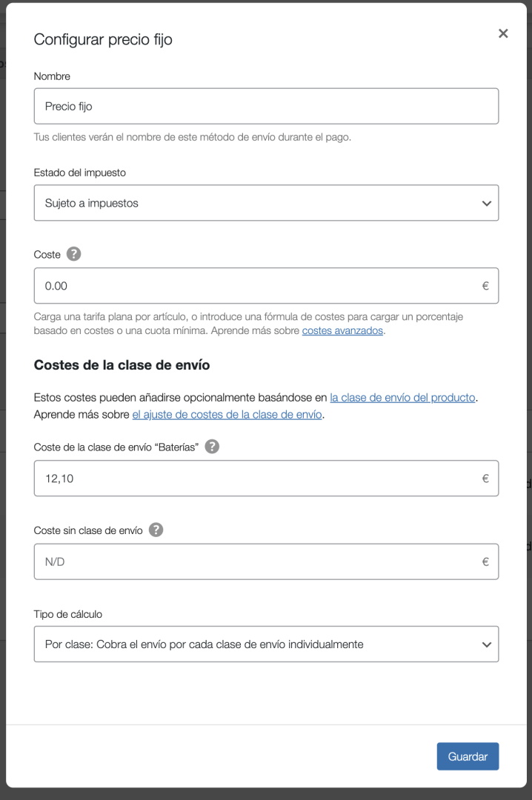Save settings with the Guardar button
This screenshot has width=532, height=800.
pos(468,756)
